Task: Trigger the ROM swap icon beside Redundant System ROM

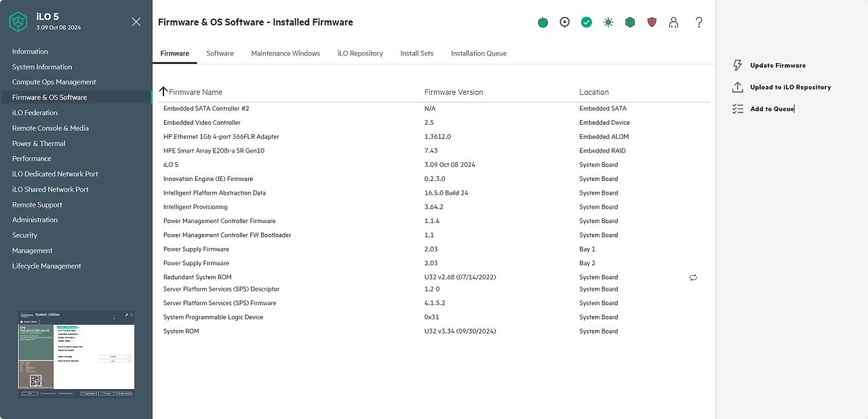Action: click(693, 277)
